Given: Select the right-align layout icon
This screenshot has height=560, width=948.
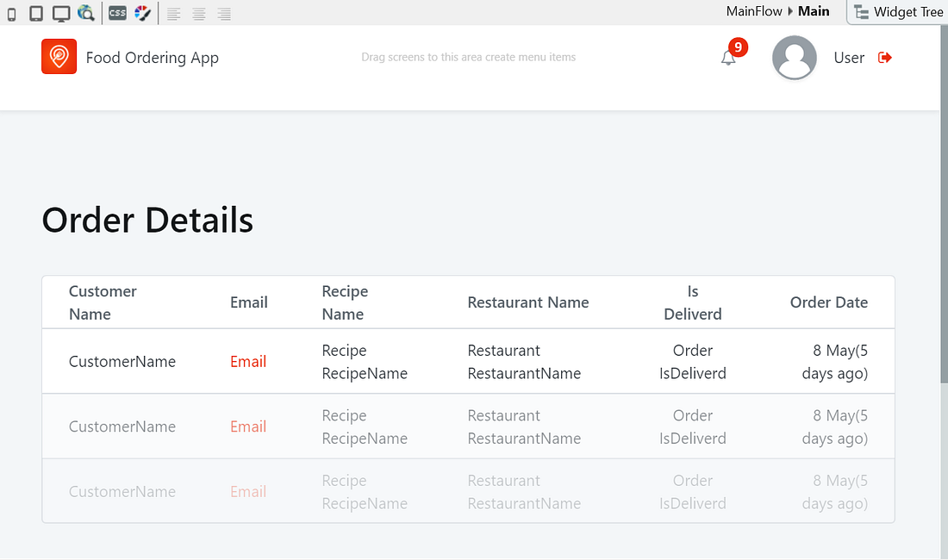Looking at the screenshot, I should pyautogui.click(x=223, y=13).
